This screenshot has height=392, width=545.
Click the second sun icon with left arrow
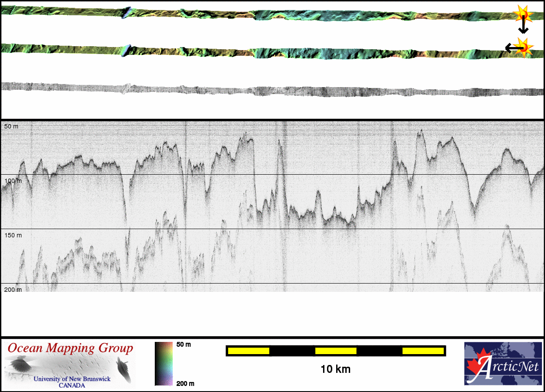point(524,46)
